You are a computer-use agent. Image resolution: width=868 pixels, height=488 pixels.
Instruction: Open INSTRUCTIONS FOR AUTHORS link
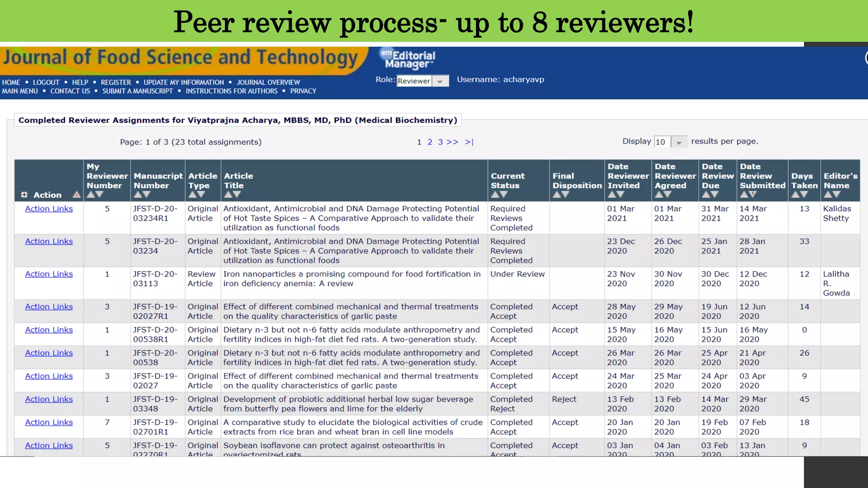231,91
